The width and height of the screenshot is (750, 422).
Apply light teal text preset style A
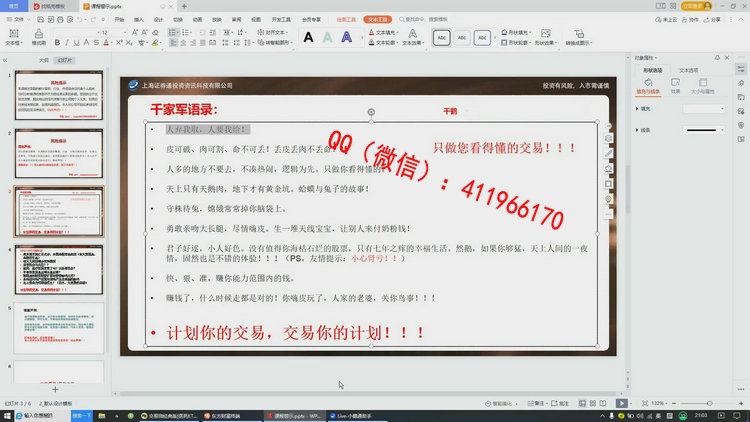click(x=328, y=37)
